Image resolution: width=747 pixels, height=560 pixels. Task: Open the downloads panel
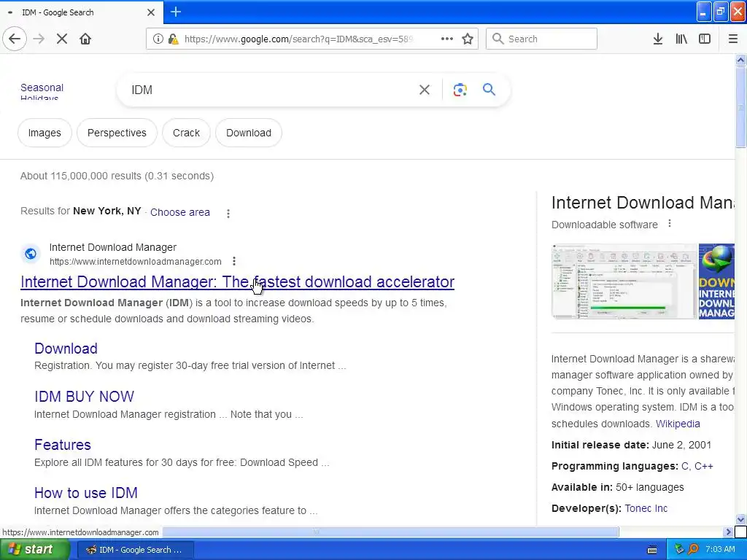coord(657,39)
